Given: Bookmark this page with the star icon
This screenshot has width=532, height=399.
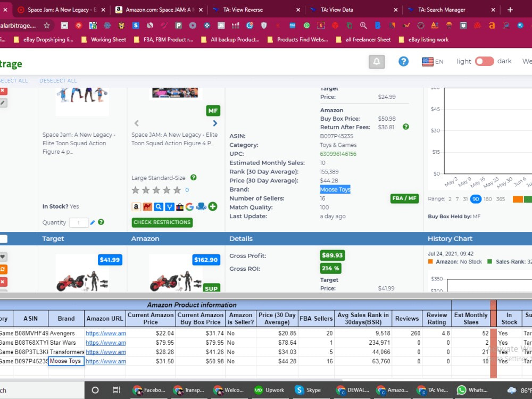Looking at the screenshot, I should tap(47, 26).
